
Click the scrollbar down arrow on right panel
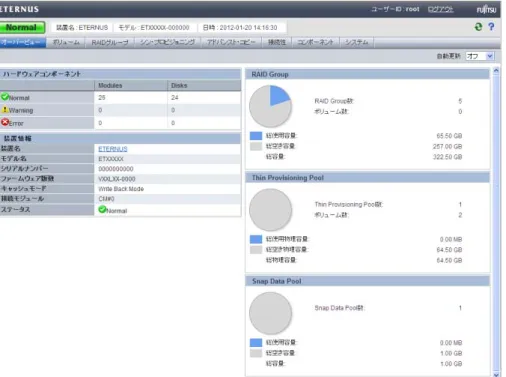496,374
